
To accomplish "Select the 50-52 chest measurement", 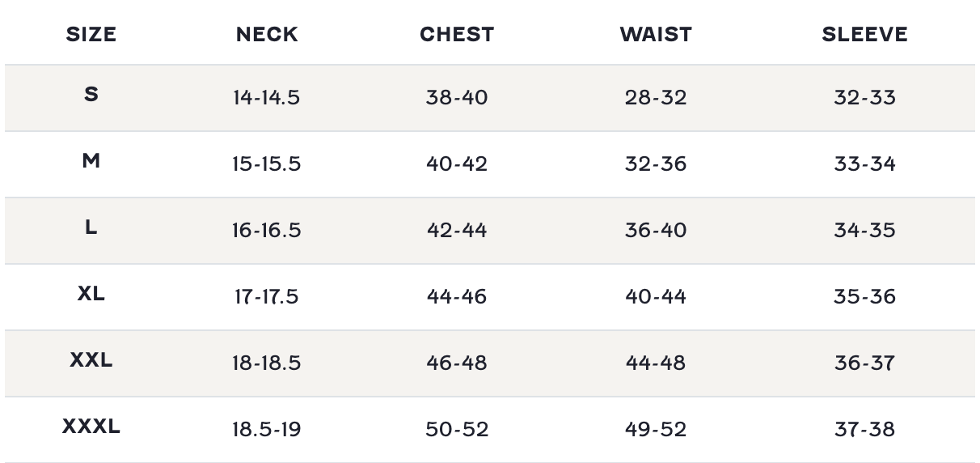I will pyautogui.click(x=457, y=429).
